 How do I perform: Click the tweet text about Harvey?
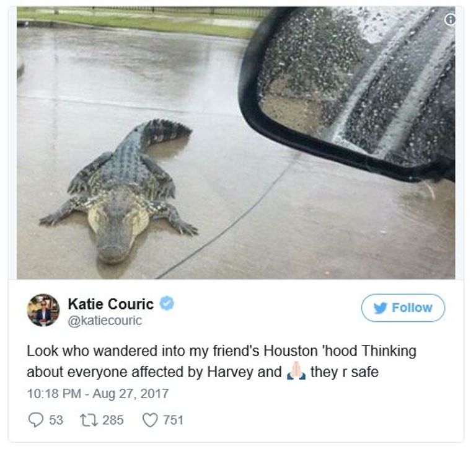[x=222, y=362]
